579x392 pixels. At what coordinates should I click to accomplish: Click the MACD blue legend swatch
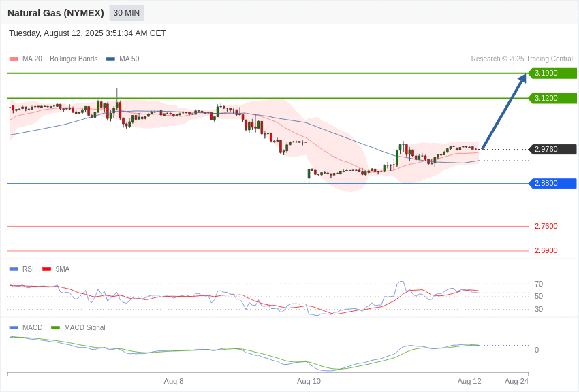tap(14, 328)
